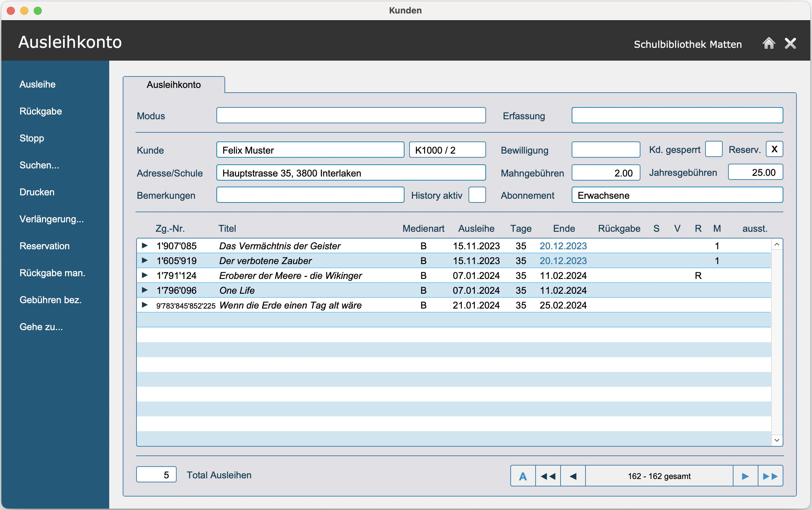This screenshot has height=510, width=812.
Task: Click end date 25.02.2024
Action: pyautogui.click(x=563, y=305)
